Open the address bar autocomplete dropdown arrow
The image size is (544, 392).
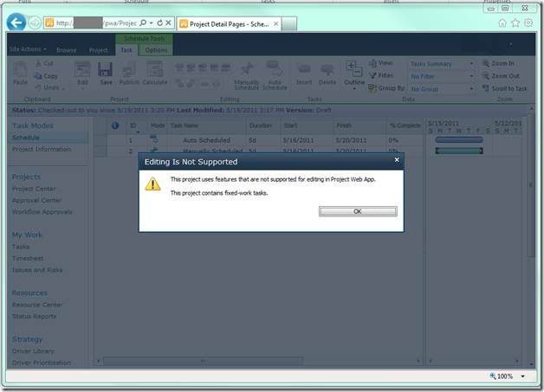click(152, 22)
